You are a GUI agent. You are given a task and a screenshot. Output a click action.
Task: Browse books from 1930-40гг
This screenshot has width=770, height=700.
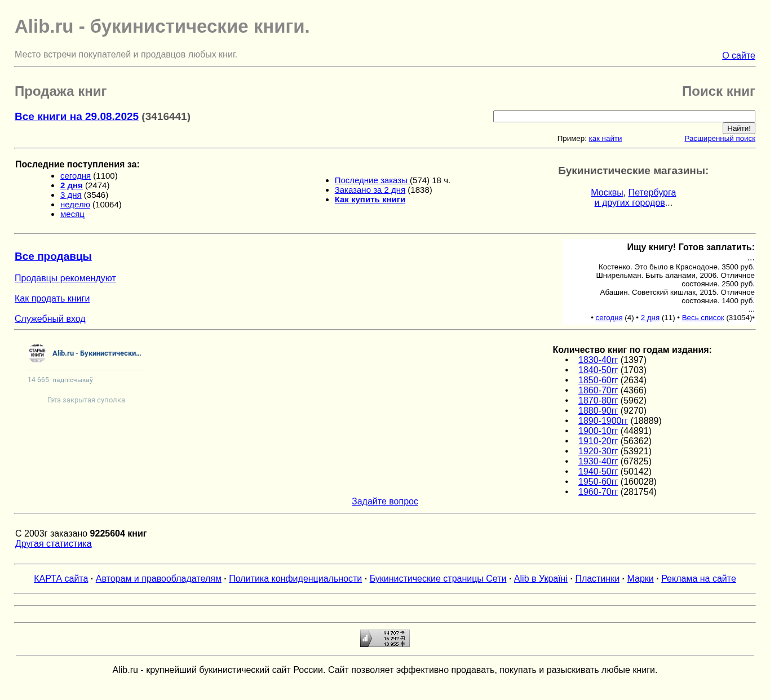coord(598,462)
